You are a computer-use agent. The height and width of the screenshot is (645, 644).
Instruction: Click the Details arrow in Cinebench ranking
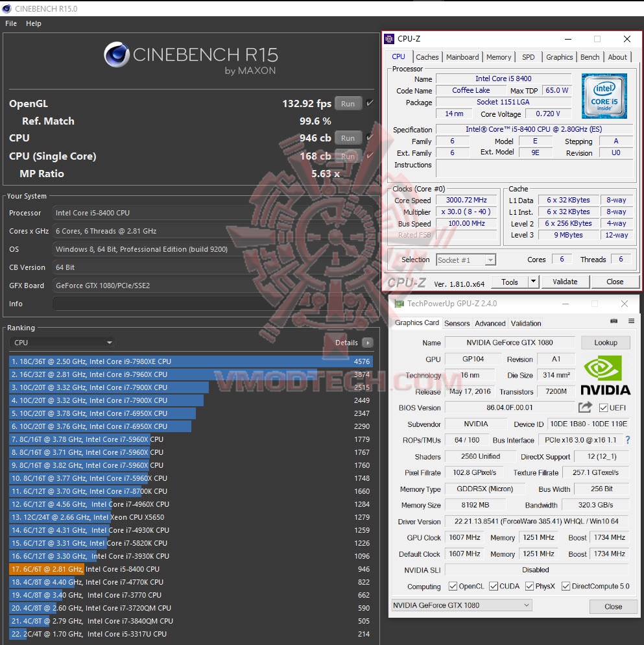(368, 343)
